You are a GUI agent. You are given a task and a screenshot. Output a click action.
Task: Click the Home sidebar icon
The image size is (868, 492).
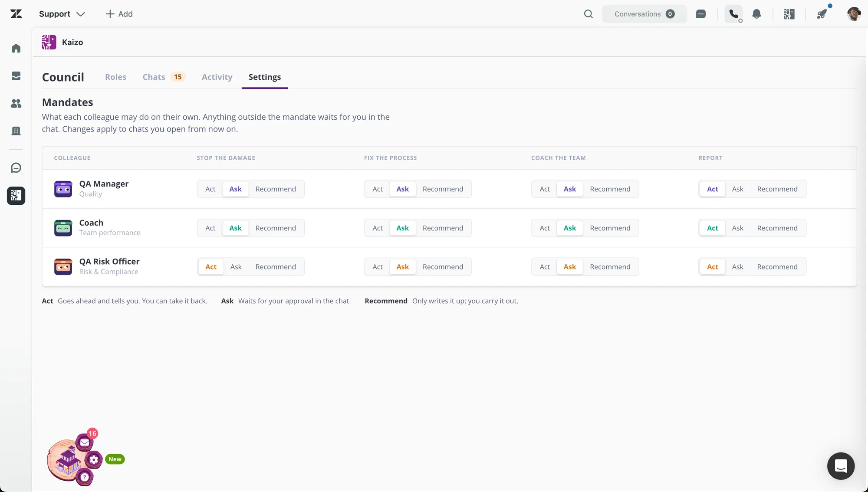(16, 48)
